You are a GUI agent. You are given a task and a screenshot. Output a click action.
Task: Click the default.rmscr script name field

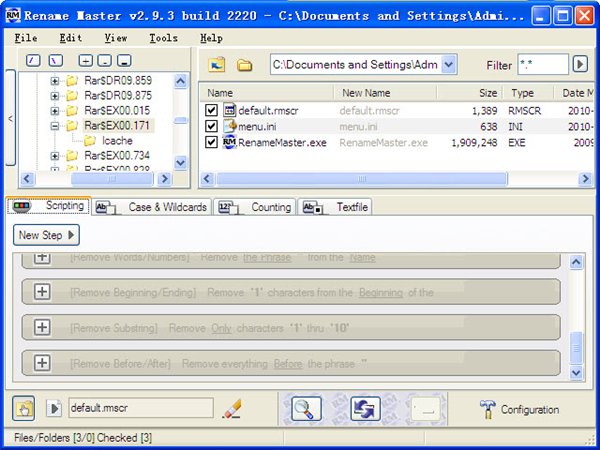click(x=141, y=408)
